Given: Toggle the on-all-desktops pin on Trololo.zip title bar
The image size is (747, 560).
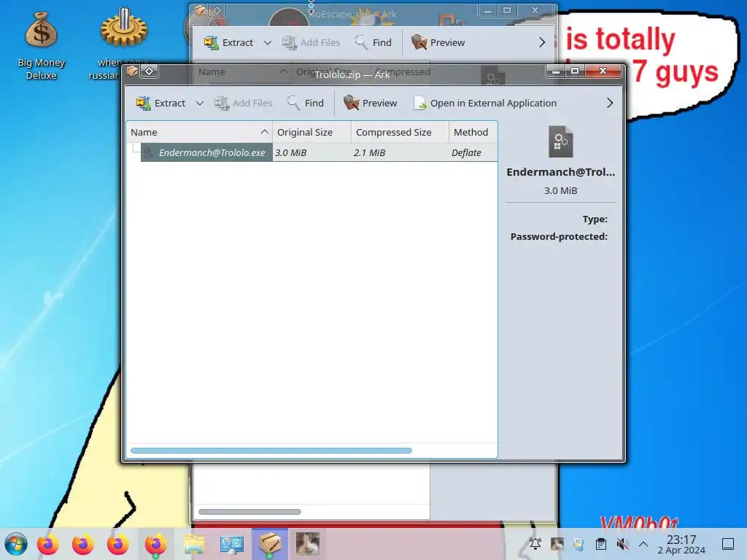Looking at the screenshot, I should point(149,71).
